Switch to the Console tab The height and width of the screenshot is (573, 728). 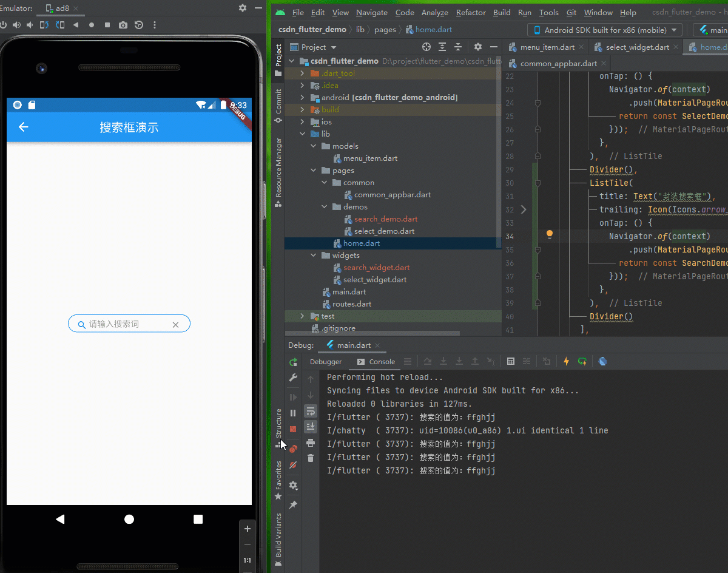376,362
